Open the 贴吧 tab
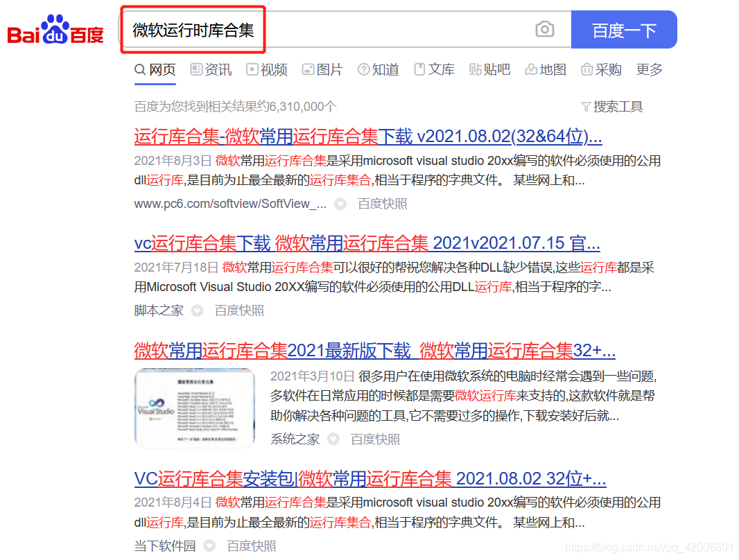Viewport: 739px width, 560px height. pyautogui.click(x=489, y=70)
